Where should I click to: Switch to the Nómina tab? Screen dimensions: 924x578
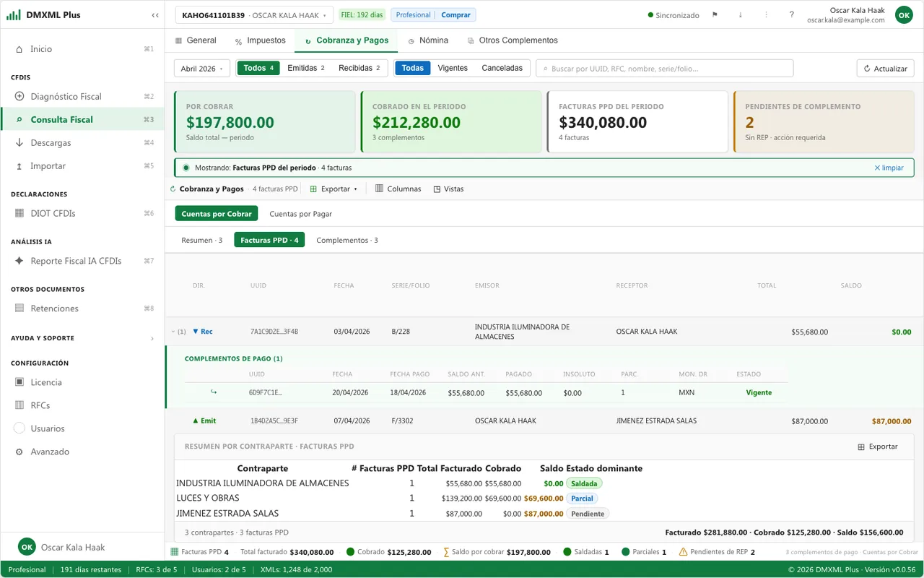click(428, 40)
